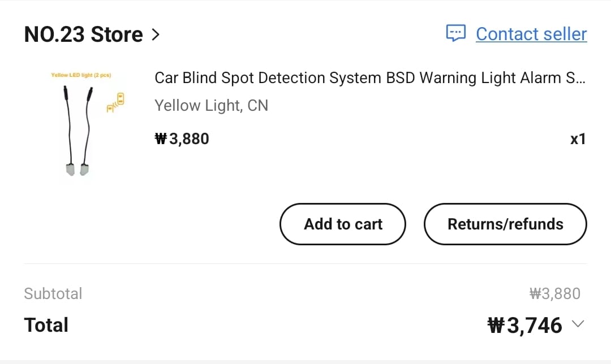Open the Contact seller link
This screenshot has height=364, width=611.
[x=531, y=34]
